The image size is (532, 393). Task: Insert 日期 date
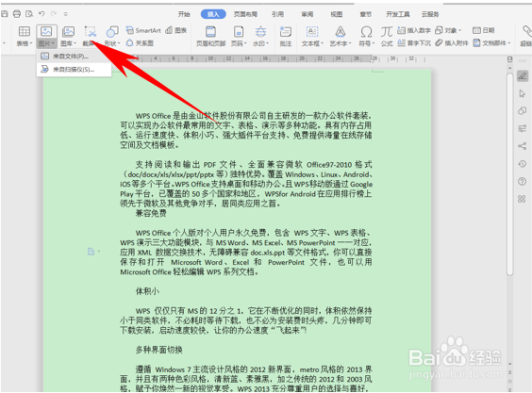point(484,30)
